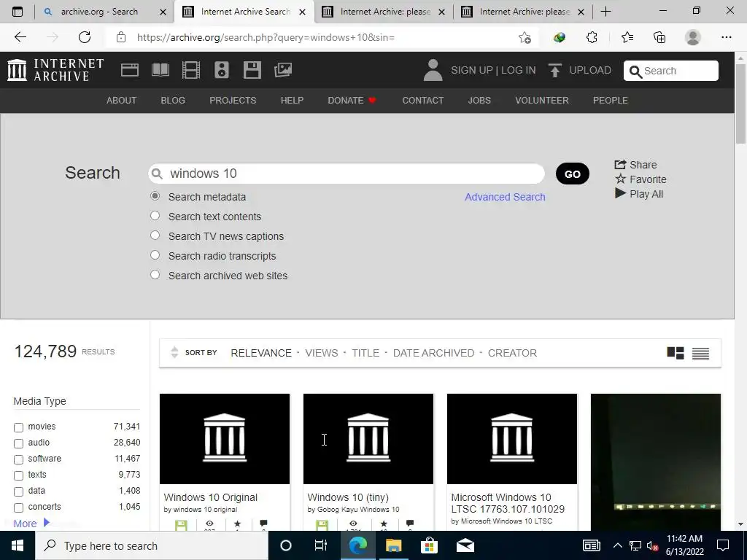Open Advanced Search link

coord(505,197)
